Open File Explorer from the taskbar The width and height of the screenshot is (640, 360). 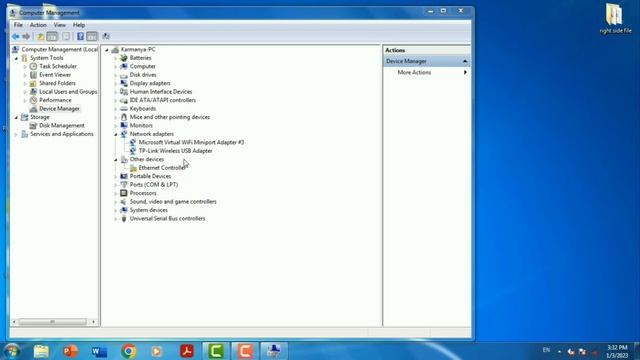(x=41, y=351)
